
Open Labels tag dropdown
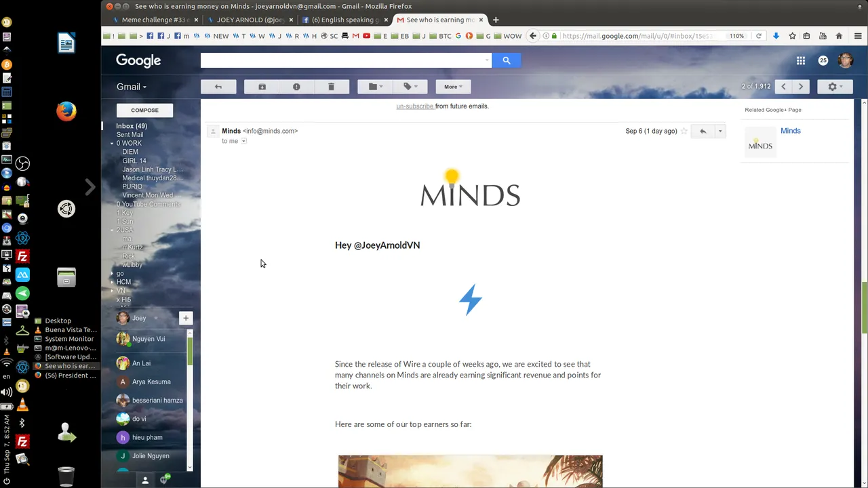[410, 87]
